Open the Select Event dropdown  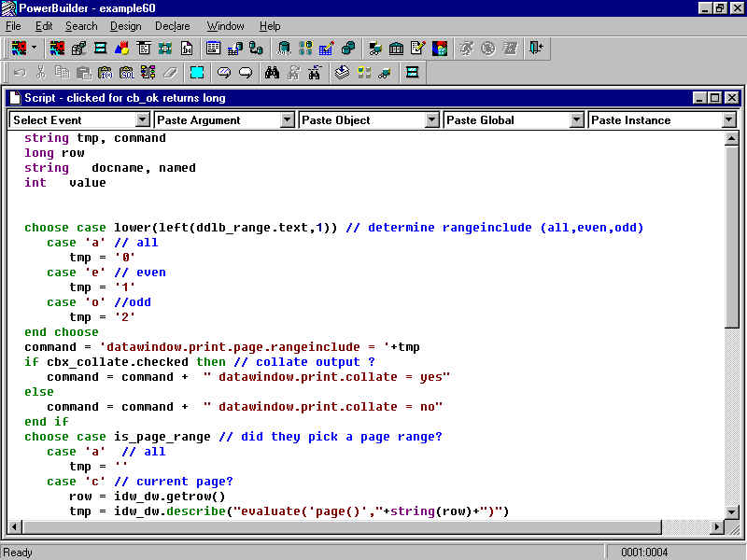tap(143, 119)
